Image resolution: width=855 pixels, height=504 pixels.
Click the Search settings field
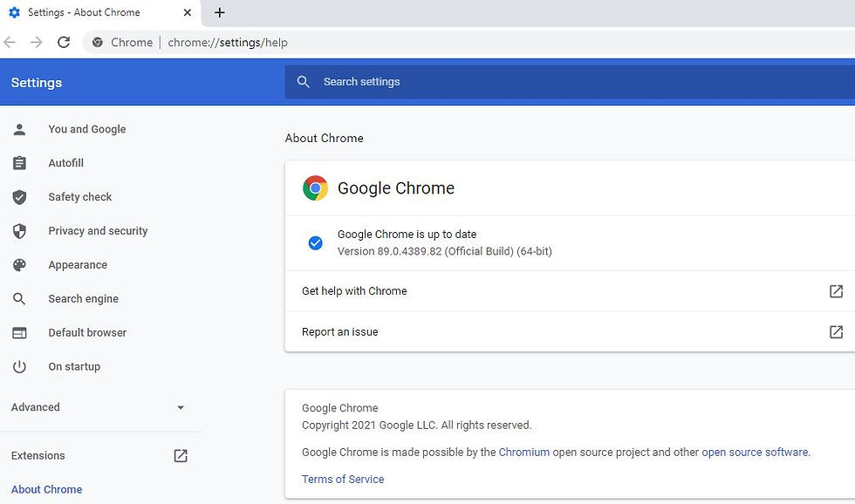[x=570, y=82]
